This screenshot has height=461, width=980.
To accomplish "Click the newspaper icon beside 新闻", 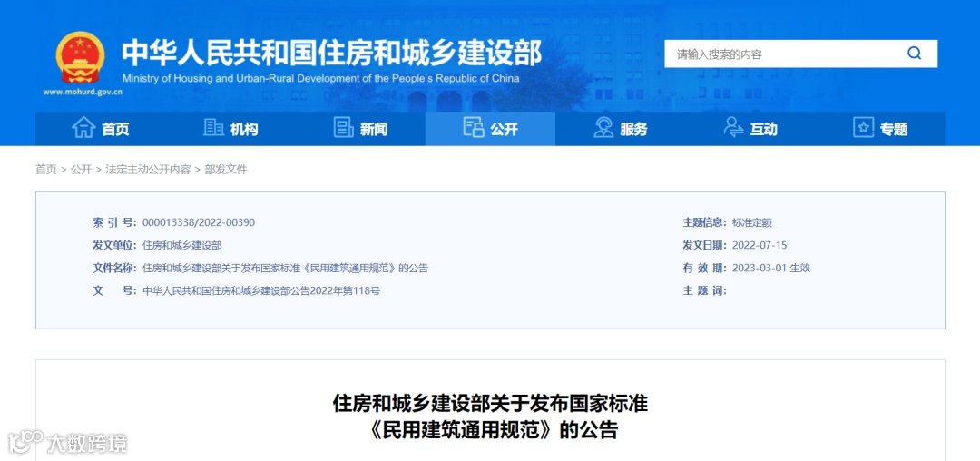I will click(343, 127).
